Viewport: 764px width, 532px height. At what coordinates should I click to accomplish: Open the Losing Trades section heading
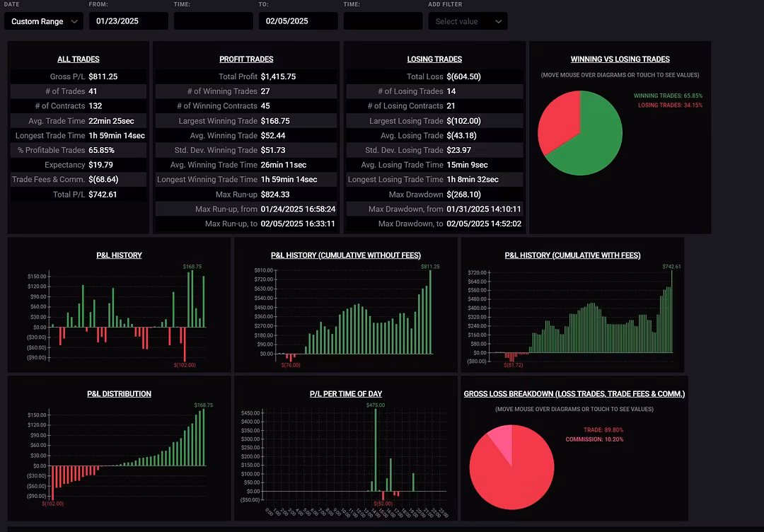pyautogui.click(x=434, y=59)
